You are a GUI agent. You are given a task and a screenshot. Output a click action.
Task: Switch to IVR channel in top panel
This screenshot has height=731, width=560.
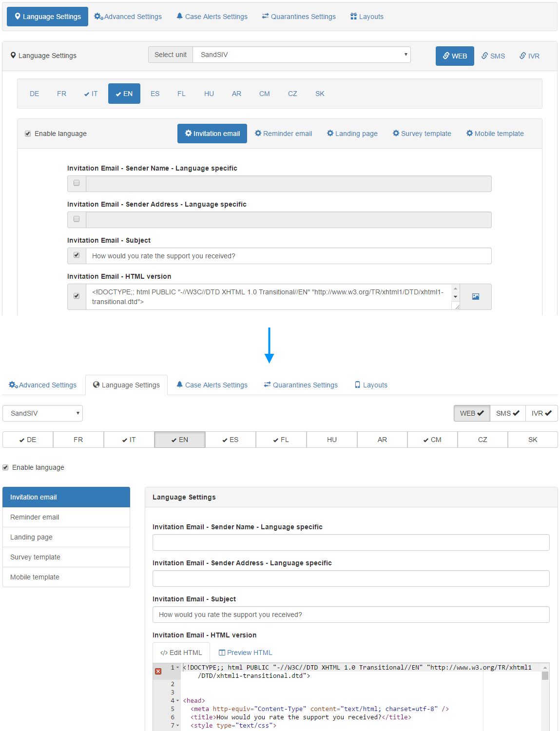coord(530,56)
